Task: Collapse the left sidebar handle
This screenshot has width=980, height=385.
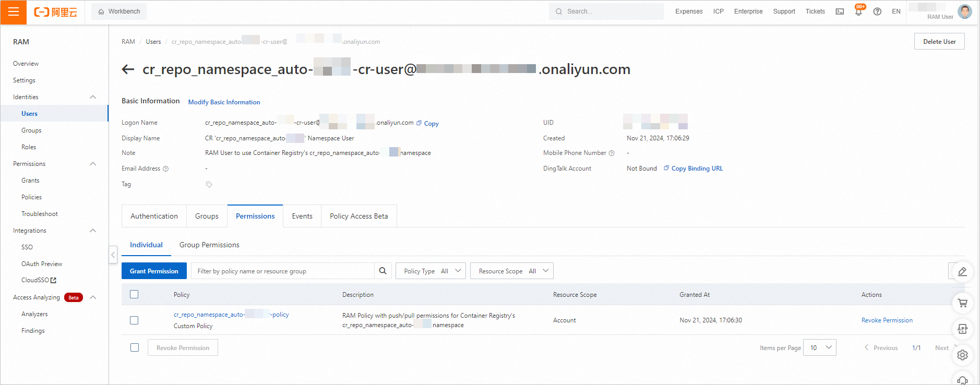Action: click(113, 255)
